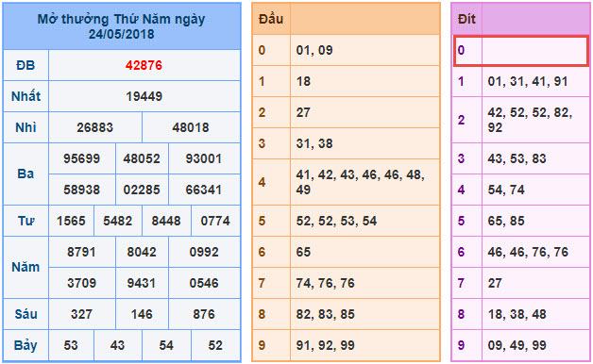The width and height of the screenshot is (593, 364).
Task: Select sixth prize number 876
Action: pos(204,314)
